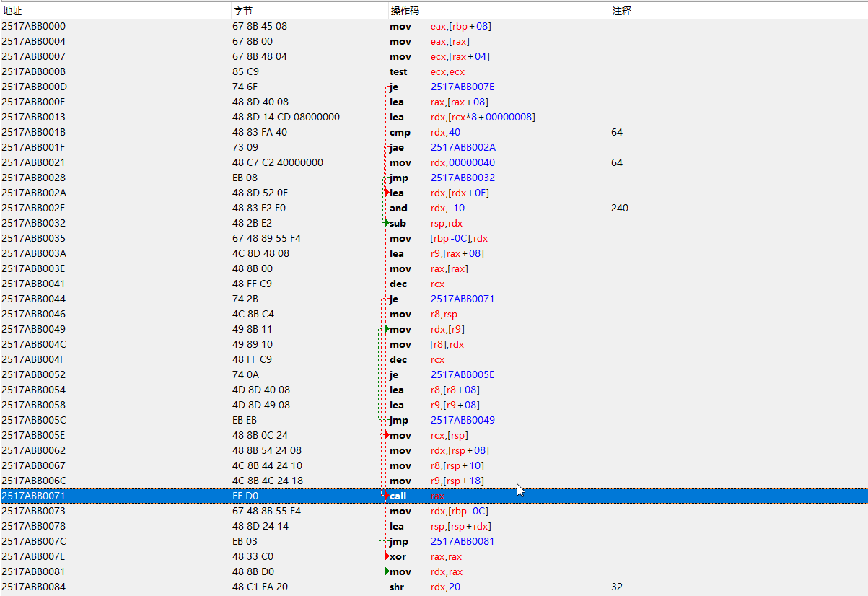Viewport: 868px width, 596px height.
Task: Click bytes 48 83 E2 F0
Action: [259, 208]
